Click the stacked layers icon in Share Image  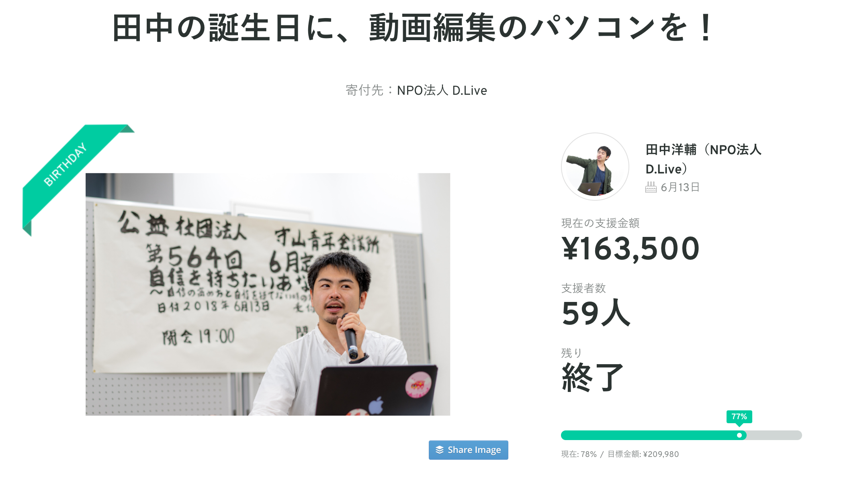[440, 450]
